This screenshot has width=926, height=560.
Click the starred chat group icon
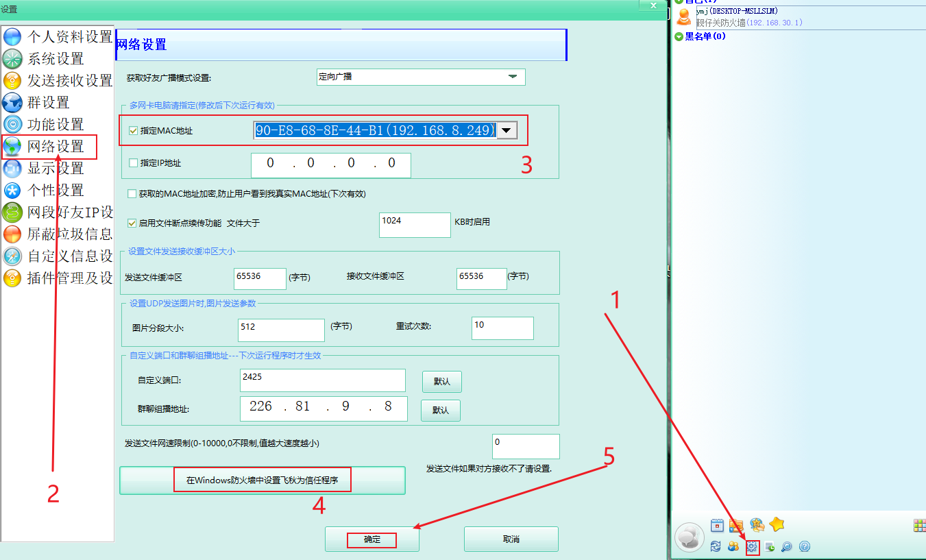tap(757, 525)
